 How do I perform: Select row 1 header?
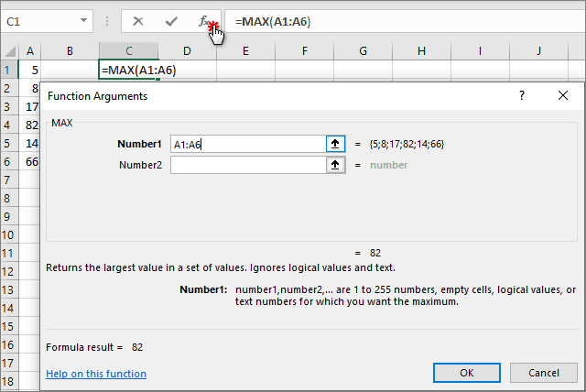[9, 70]
